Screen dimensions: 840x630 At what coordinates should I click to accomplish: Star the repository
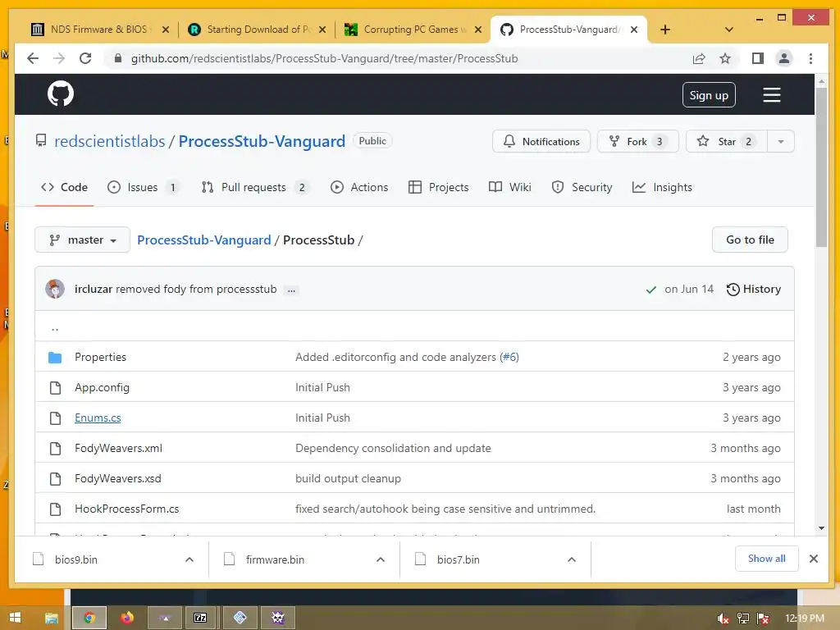(727, 141)
